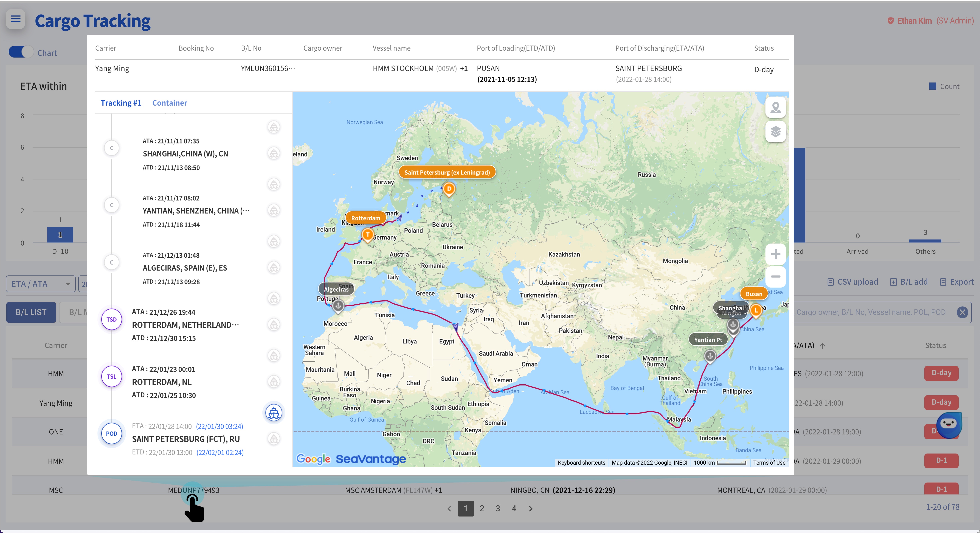
Task: Click the CSV upload button
Action: 853,282
